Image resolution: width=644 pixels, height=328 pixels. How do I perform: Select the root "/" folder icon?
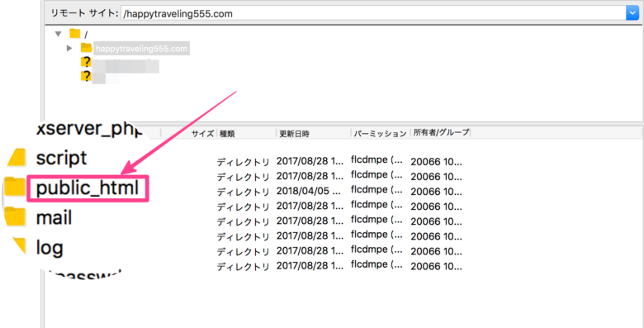pos(75,34)
